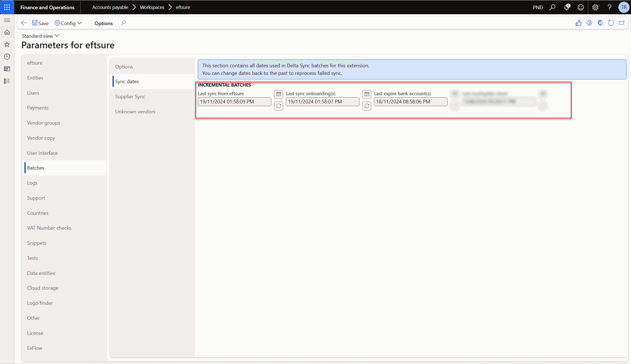Screen dimensions: 631x364
Task: Open calendar picker beside Last sync from eftsure
Action: (x=279, y=94)
